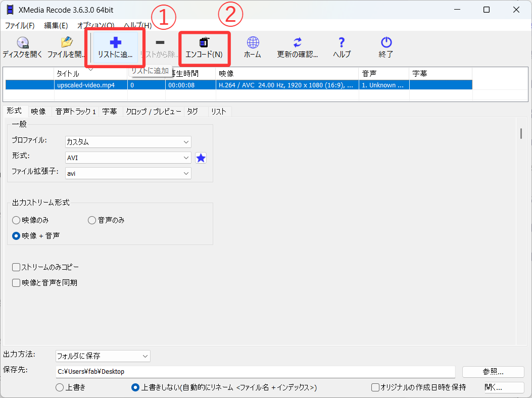The width and height of the screenshot is (532, 398).
Task: Click the 音声 column header
Action: pyautogui.click(x=384, y=73)
